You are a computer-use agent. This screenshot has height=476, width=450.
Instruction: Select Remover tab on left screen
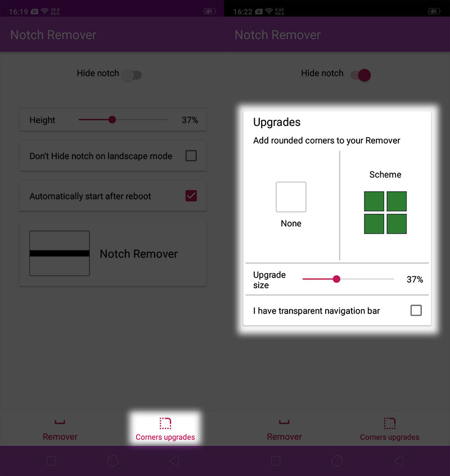click(60, 430)
